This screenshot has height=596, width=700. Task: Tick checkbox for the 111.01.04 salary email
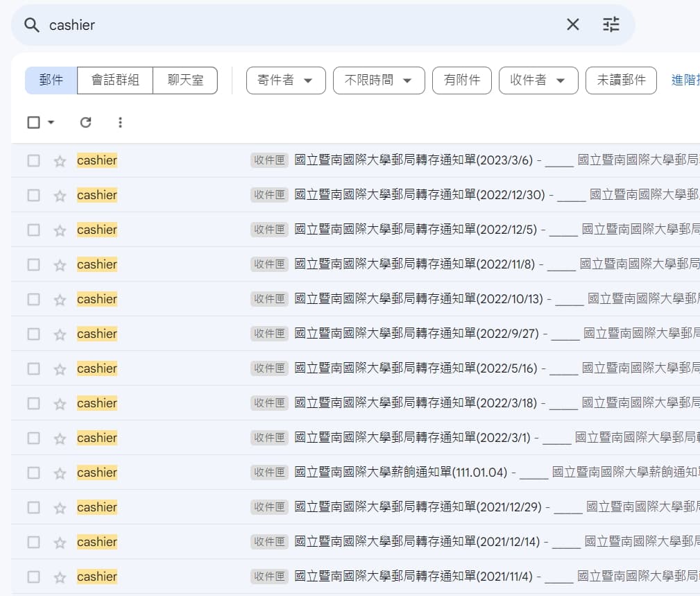click(33, 472)
